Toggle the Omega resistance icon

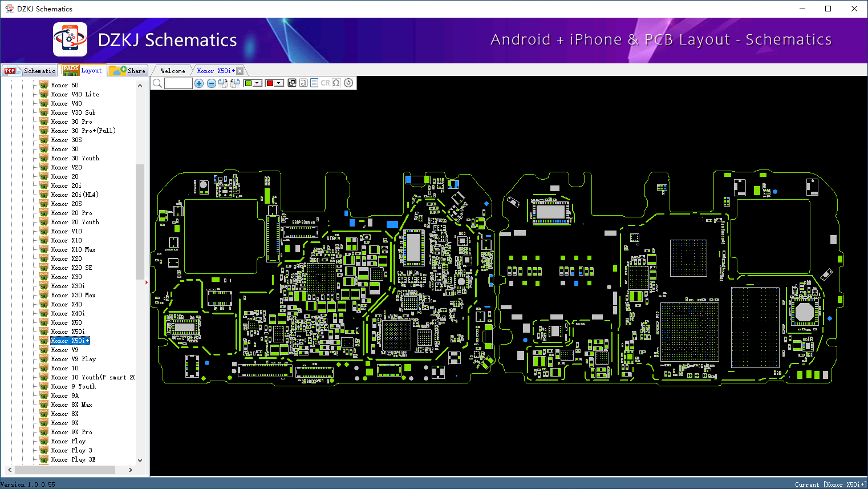click(x=336, y=83)
